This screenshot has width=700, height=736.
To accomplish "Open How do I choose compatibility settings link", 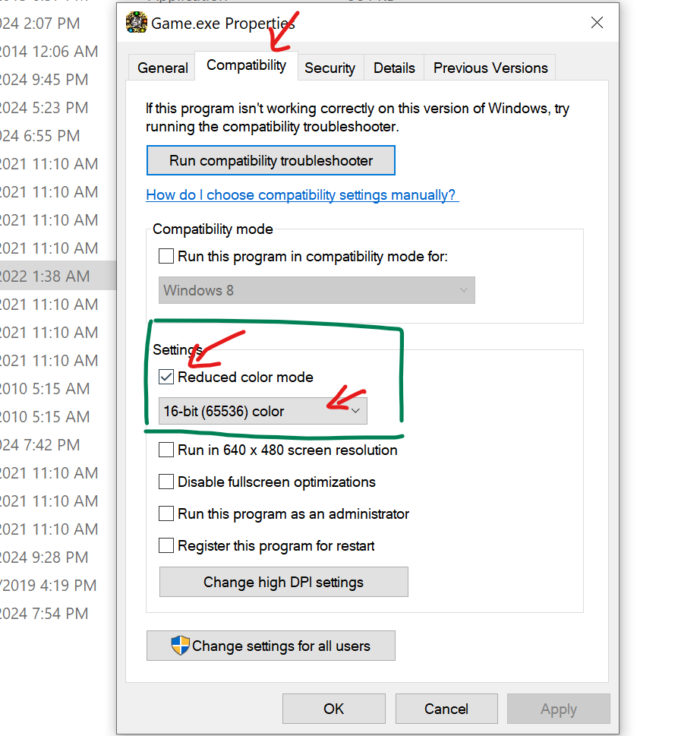I will [x=301, y=195].
